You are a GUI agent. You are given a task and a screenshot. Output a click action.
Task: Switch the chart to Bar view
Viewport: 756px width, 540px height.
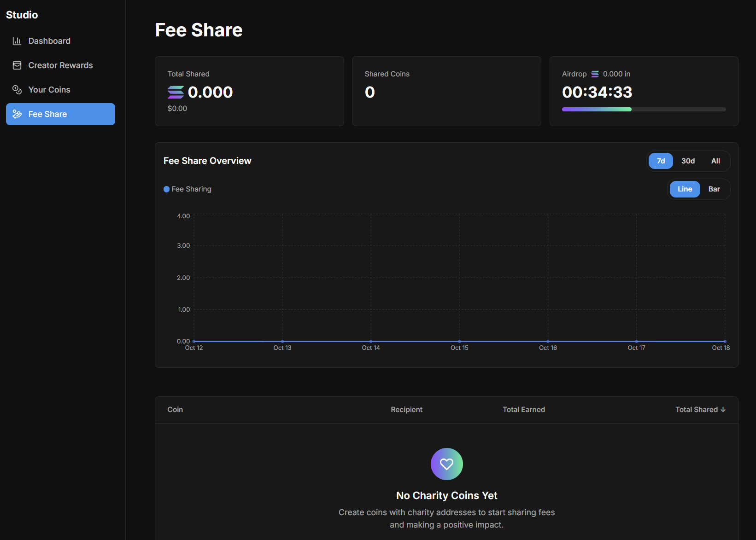click(x=714, y=189)
